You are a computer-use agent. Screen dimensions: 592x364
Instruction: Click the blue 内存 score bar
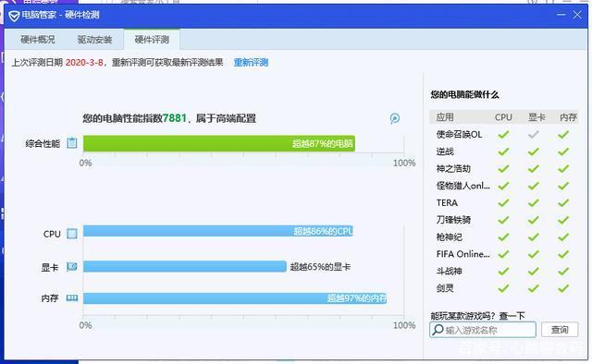tap(235, 298)
